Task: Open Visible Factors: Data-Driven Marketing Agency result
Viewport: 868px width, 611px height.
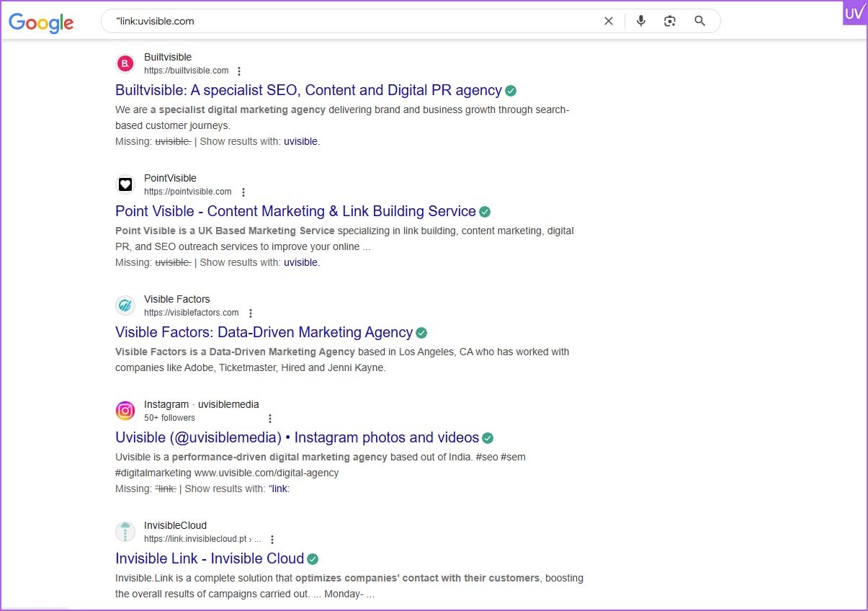Action: pyautogui.click(x=264, y=332)
